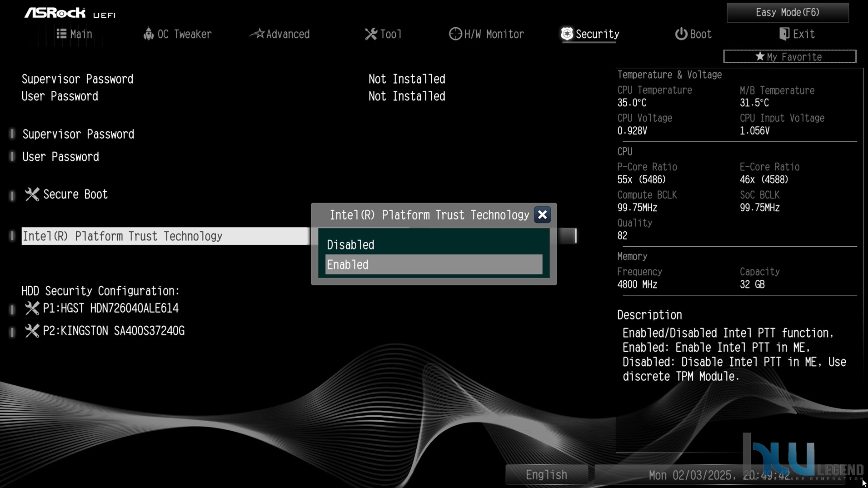Open the Exit tab
Image resolution: width=868 pixels, height=488 pixels.
tap(796, 34)
